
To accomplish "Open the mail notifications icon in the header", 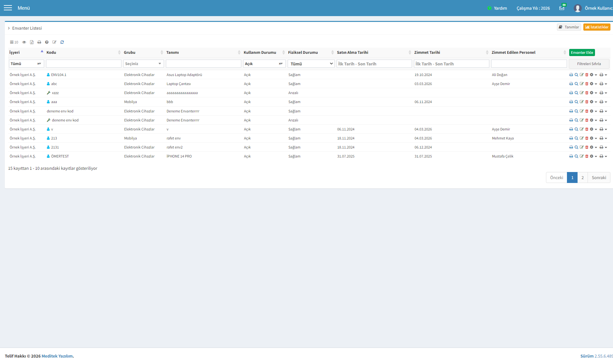I will pos(562,8).
